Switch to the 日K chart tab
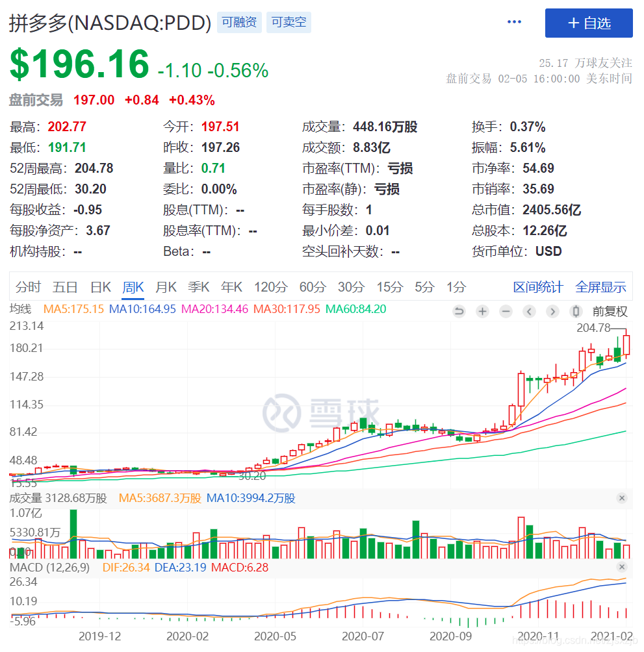644x652 pixels. tap(101, 287)
